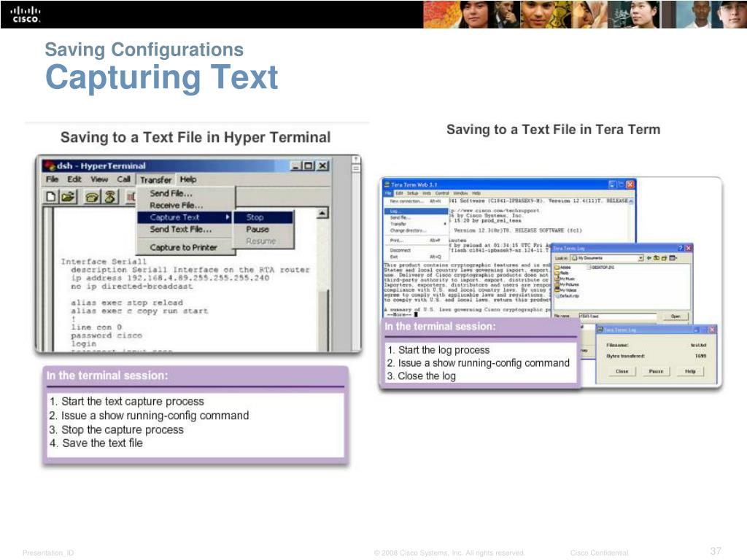Screen dimensions: 747x560
Task: Open the Window menu in Tera Term
Action: click(460, 193)
